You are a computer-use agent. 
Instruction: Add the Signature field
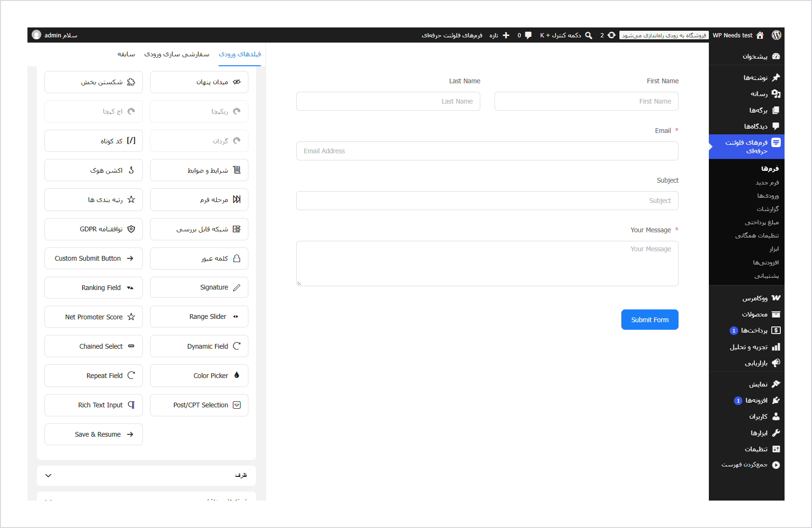point(199,287)
